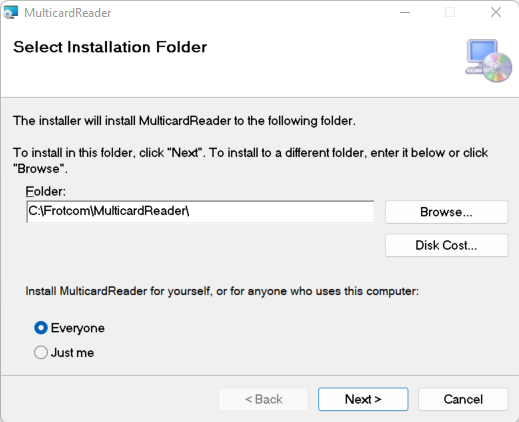Open the Disk Cost dialog
Viewport: 519px width, 422px height.
click(x=446, y=245)
